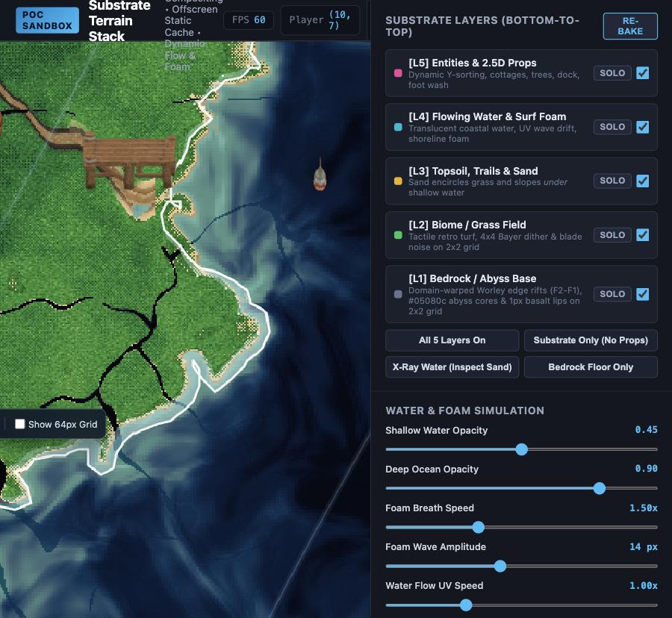Click the L5 Entities & 2.5D Props title

pyautogui.click(x=473, y=63)
